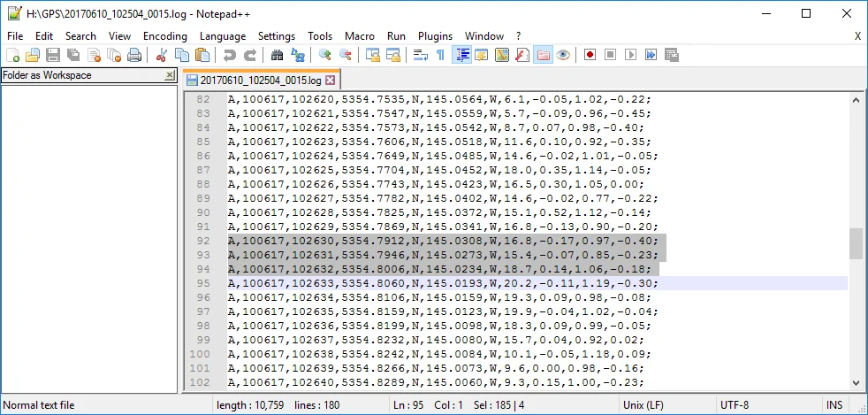Click the vertical scrollbar thumb

(856, 244)
